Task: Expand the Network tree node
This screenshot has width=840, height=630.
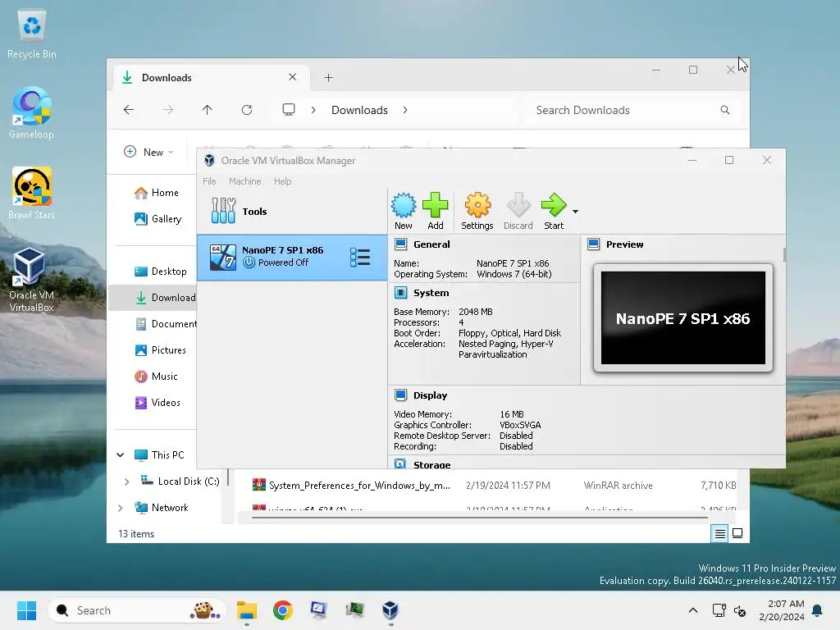Action: 121,508
